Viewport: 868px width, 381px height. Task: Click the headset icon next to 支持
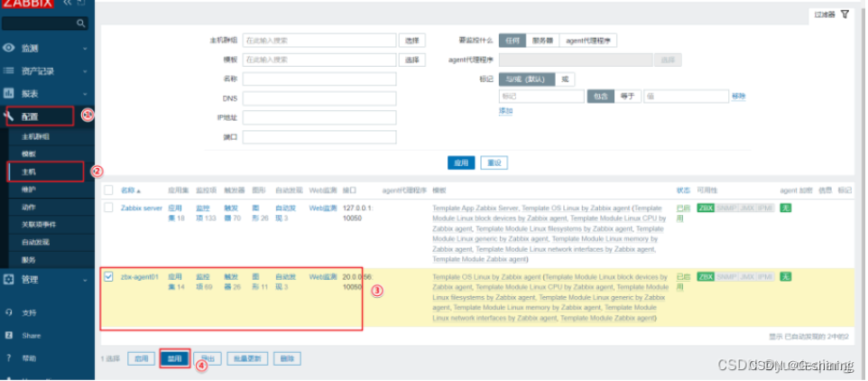(8, 313)
